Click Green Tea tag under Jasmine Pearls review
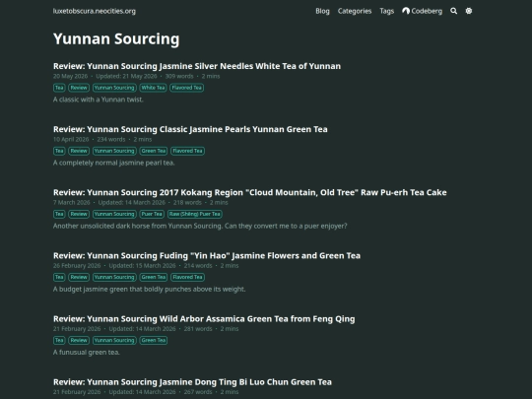532x399 pixels. (x=154, y=151)
